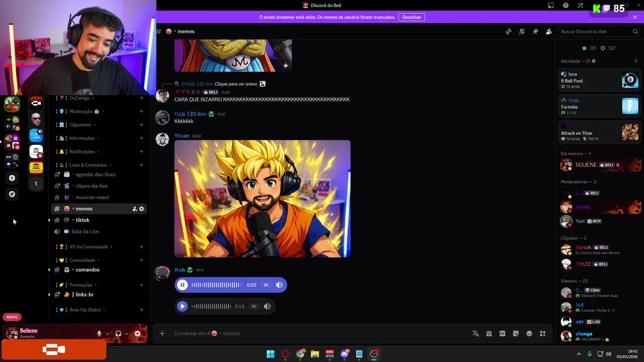Open the inbox icon in title bar
The width and height of the screenshot is (644, 362).
(x=551, y=6)
